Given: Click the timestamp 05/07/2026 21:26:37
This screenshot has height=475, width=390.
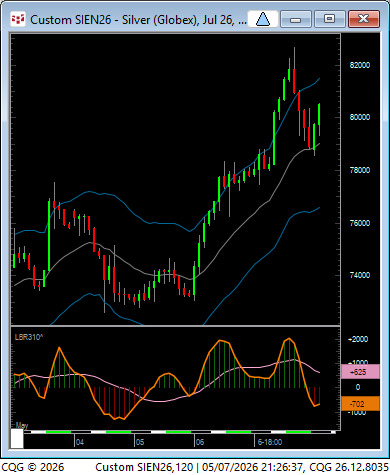Looking at the screenshot, I should (253, 467).
